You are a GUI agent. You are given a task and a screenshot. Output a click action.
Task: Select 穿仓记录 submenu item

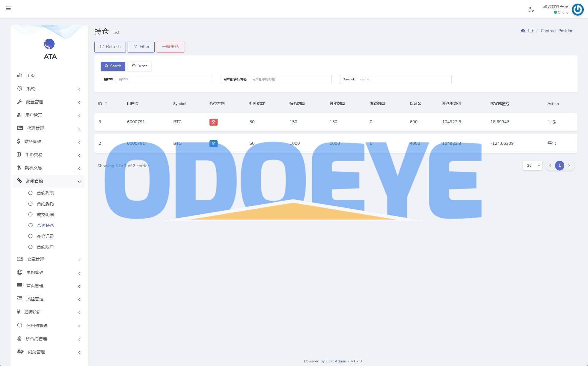point(45,236)
